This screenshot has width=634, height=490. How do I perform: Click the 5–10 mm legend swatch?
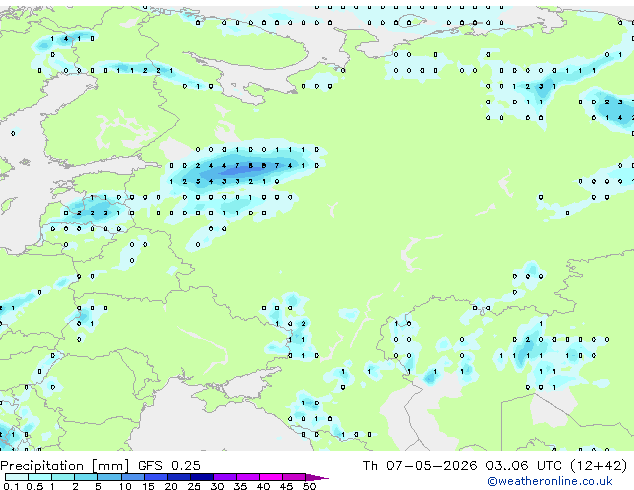(109, 477)
